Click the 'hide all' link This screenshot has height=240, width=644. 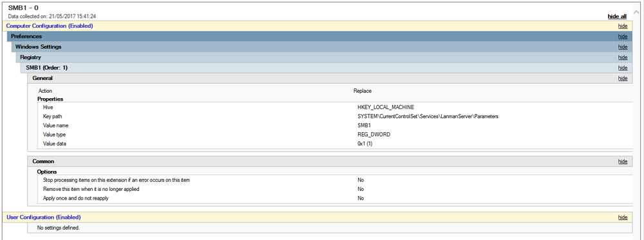[617, 17]
